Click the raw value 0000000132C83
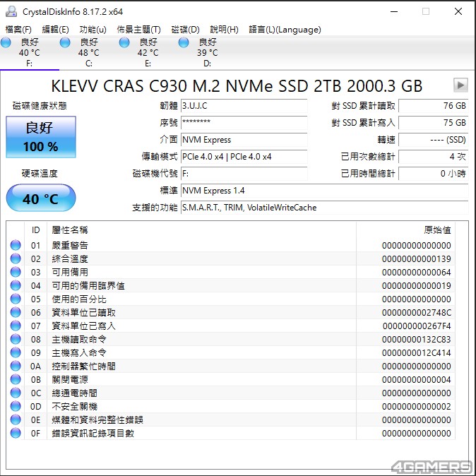This screenshot has width=476, height=476. 416,340
